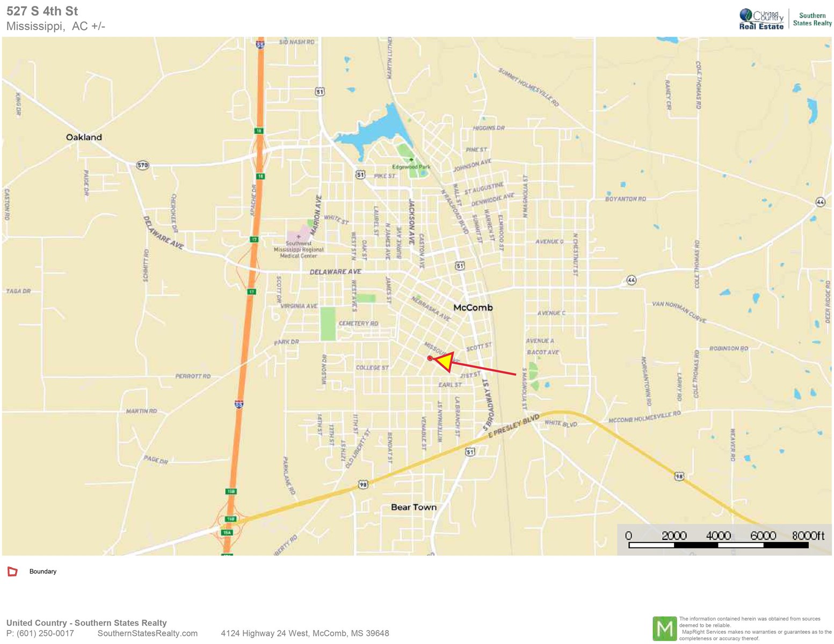Click the 4124 Highway 24 West address
This screenshot has height=644, width=834.
pos(305,634)
